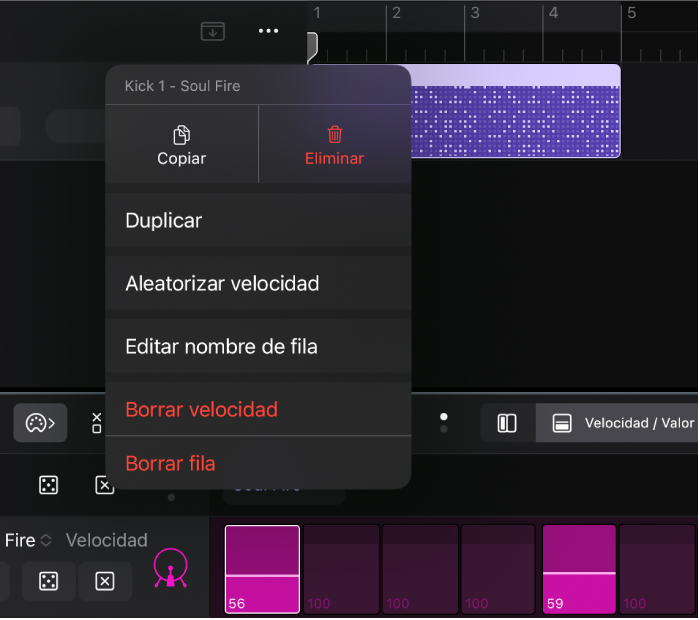Toggle the dim step right of 59

(x=658, y=570)
